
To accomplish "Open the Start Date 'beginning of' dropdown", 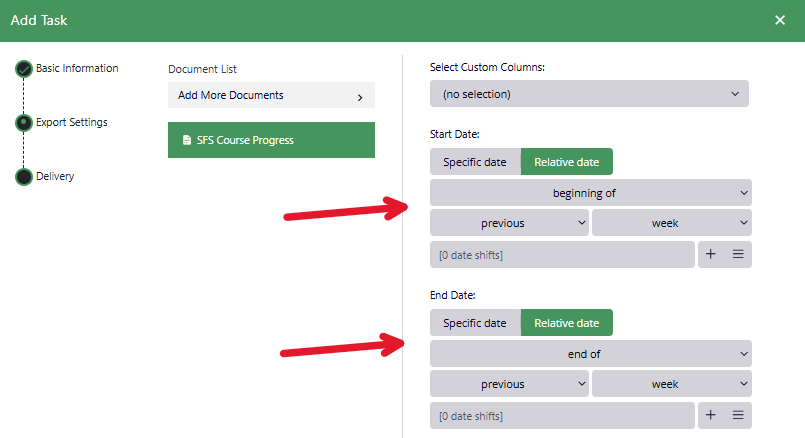I will (590, 192).
